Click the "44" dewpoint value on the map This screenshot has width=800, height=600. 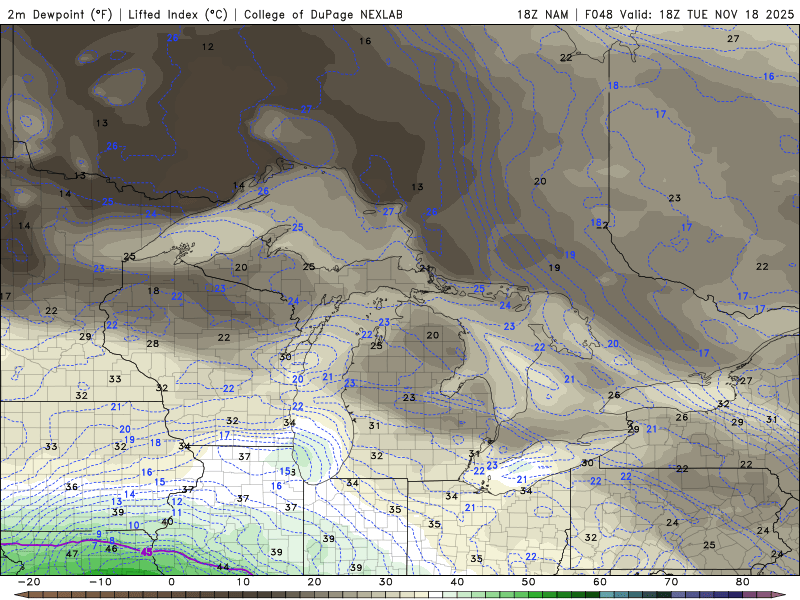coord(223,567)
